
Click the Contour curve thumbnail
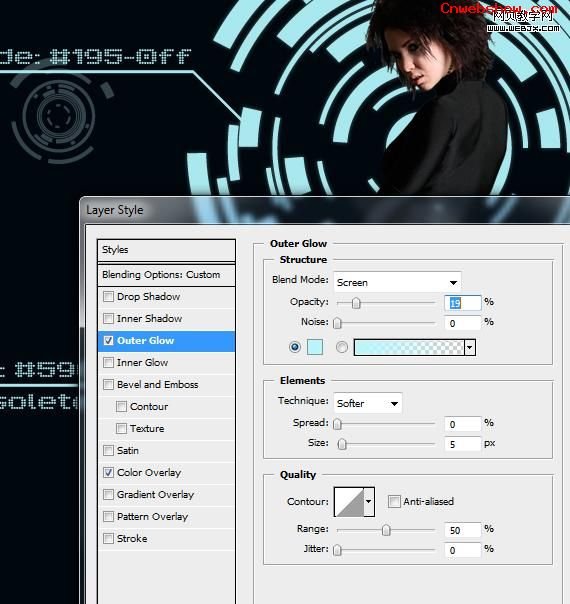tap(349, 502)
